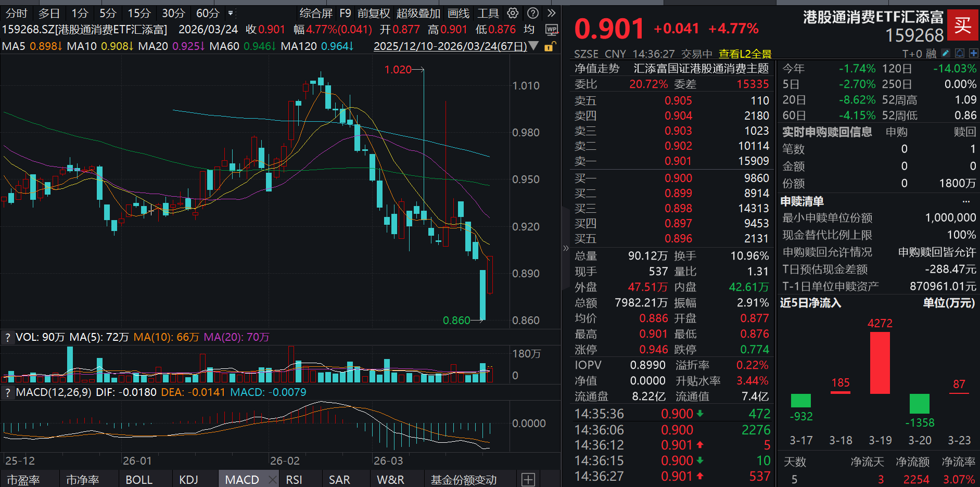Toggle the yellow date range lock
This screenshot has width=980, height=487.
click(549, 47)
